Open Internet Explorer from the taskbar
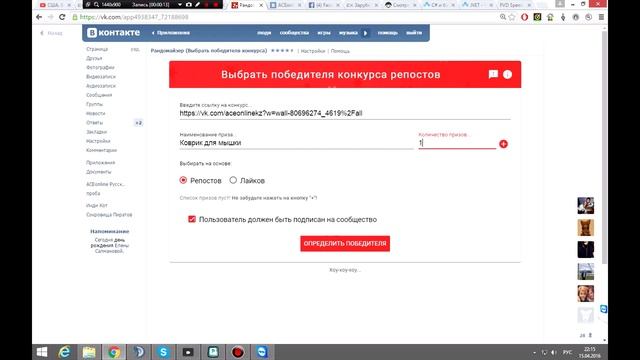The image size is (640, 360). click(x=64, y=352)
